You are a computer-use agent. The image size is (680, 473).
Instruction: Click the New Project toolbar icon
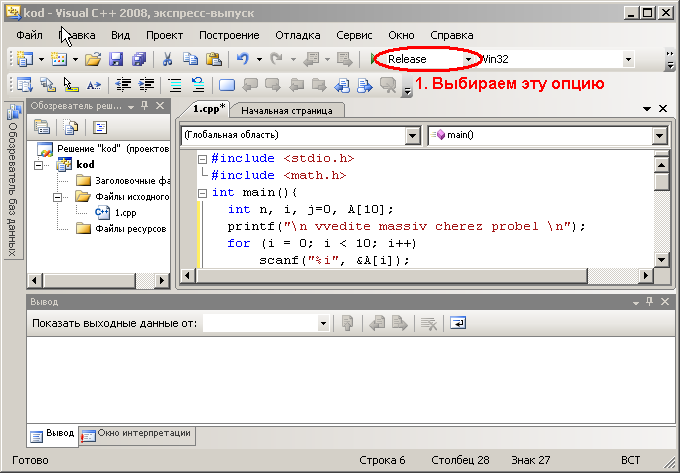click(25, 59)
